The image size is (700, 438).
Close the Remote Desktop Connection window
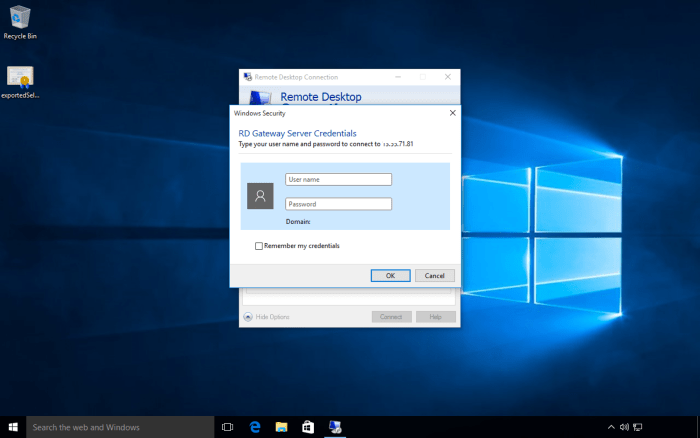point(448,77)
